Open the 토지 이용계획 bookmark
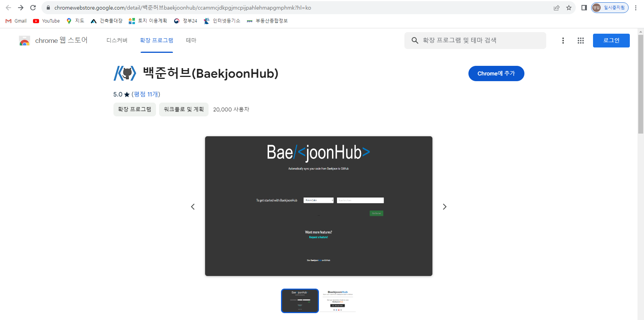Screen dimensions: 644x320 tap(148, 21)
